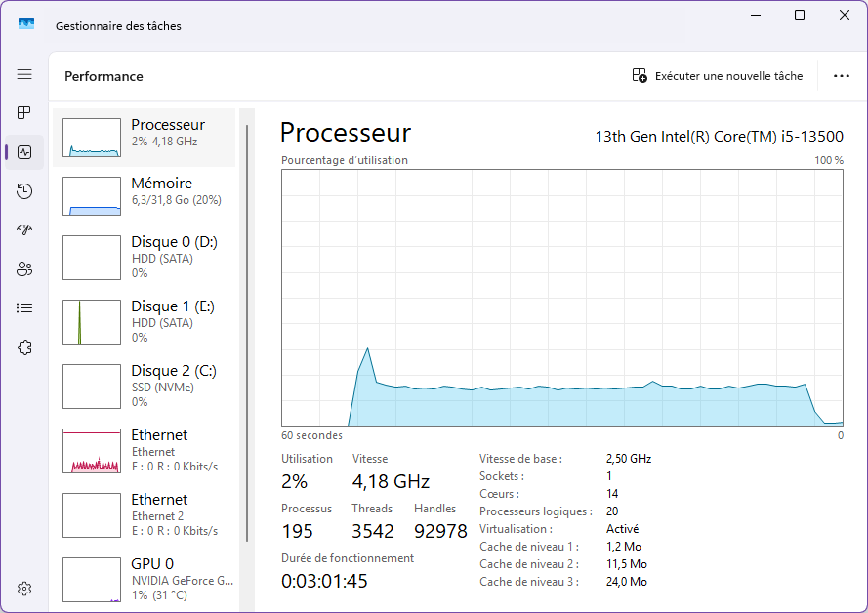Open the Users page icon

pos(24,269)
